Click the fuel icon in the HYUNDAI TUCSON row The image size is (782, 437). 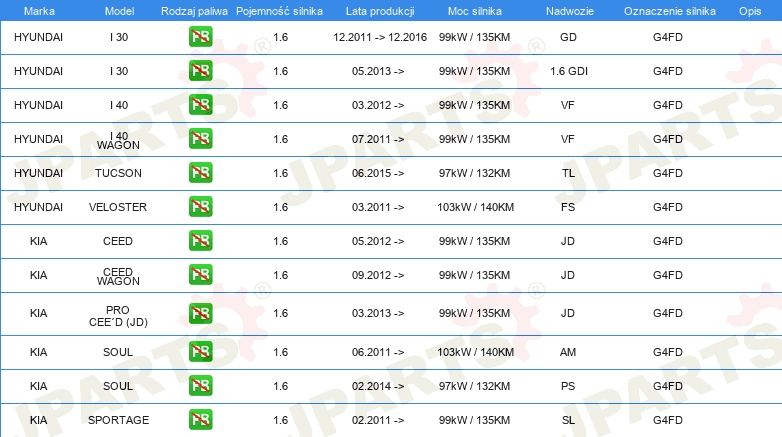point(200,173)
